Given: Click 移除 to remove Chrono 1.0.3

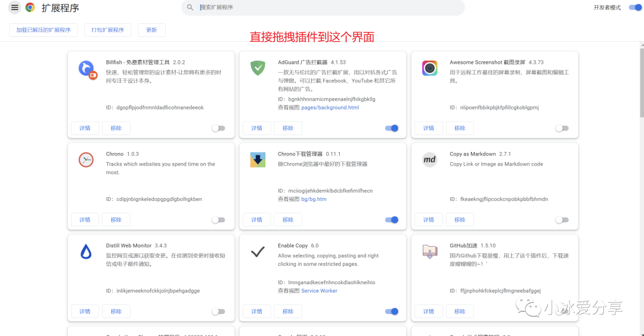Looking at the screenshot, I should pos(116,219).
